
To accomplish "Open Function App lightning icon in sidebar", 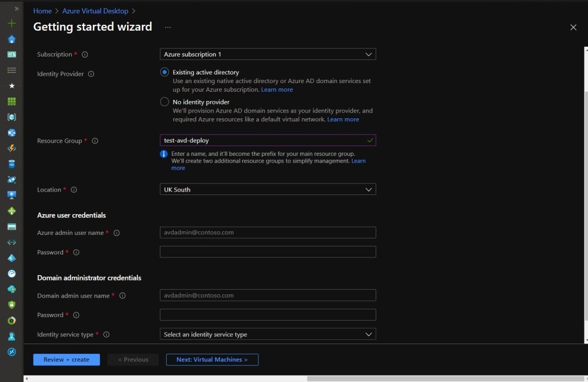I will click(12, 148).
